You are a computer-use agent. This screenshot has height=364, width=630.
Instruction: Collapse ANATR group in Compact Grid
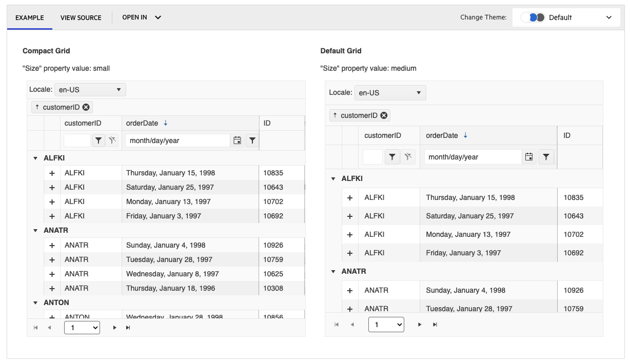[x=35, y=231]
